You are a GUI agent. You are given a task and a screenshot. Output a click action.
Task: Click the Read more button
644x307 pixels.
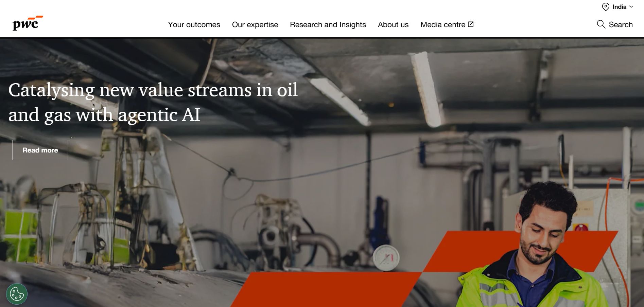tap(40, 150)
